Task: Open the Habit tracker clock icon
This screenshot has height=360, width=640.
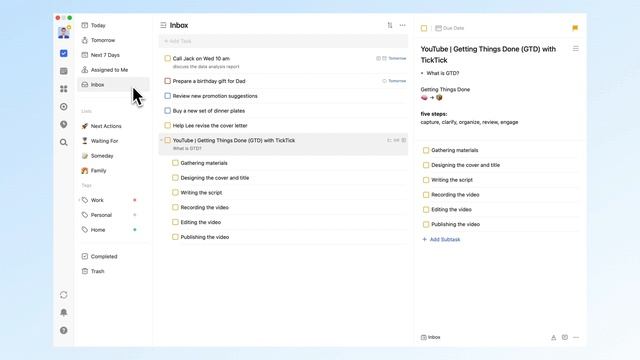Action: 64,124
